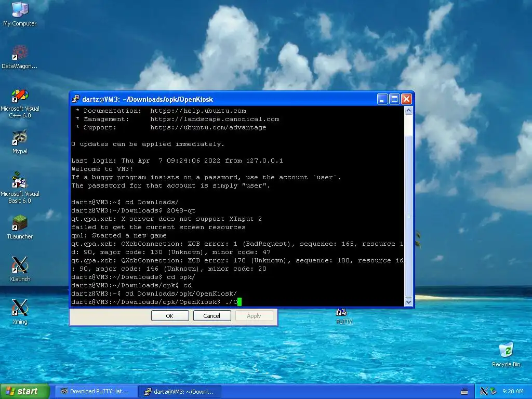This screenshot has width=532, height=399.
Task: Open the My Computer desktop icon
Action: click(20, 14)
